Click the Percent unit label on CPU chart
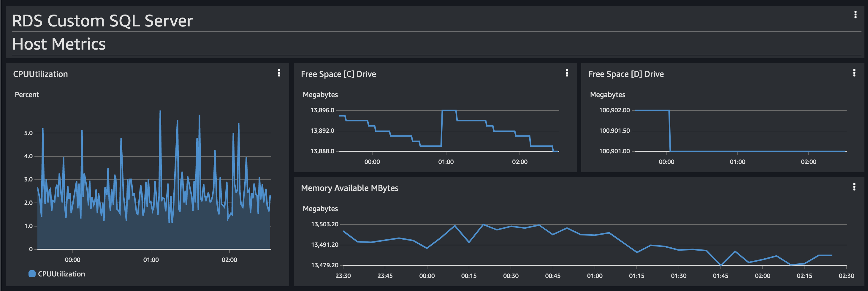The height and width of the screenshot is (291, 868). pos(27,95)
